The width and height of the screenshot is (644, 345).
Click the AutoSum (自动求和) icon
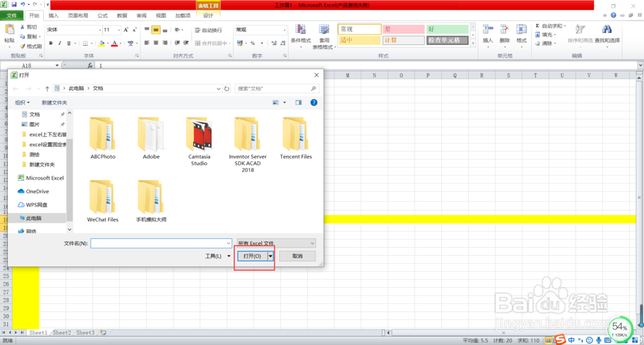(x=538, y=26)
